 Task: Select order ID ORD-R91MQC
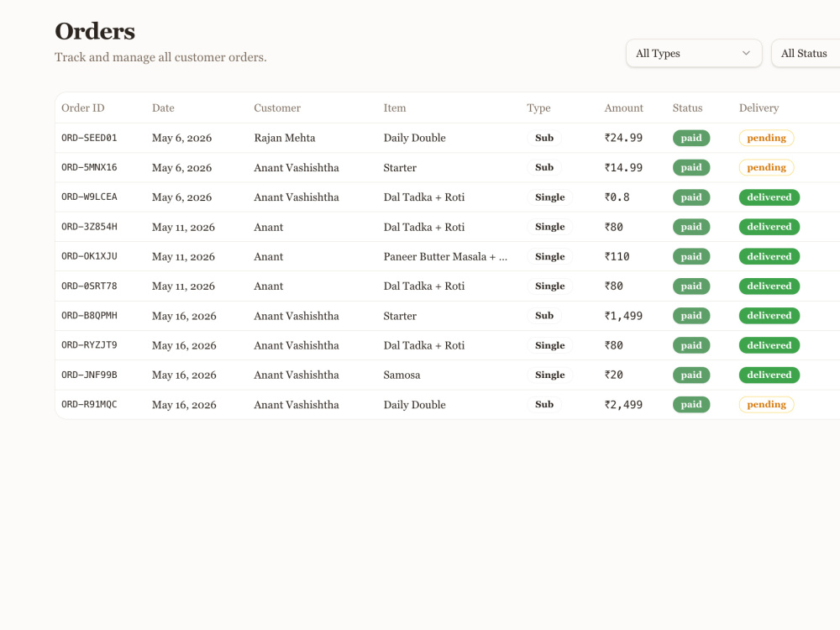coord(89,405)
